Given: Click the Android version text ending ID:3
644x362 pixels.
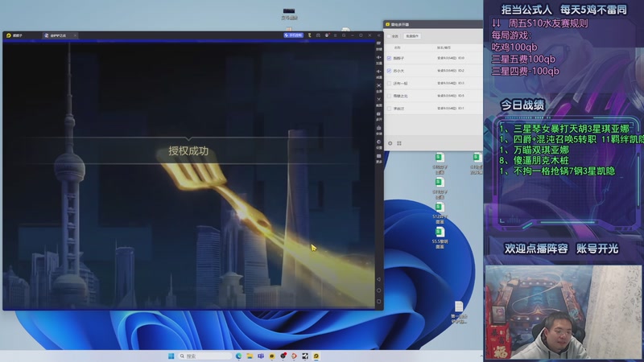Looking at the screenshot, I should [451, 84].
